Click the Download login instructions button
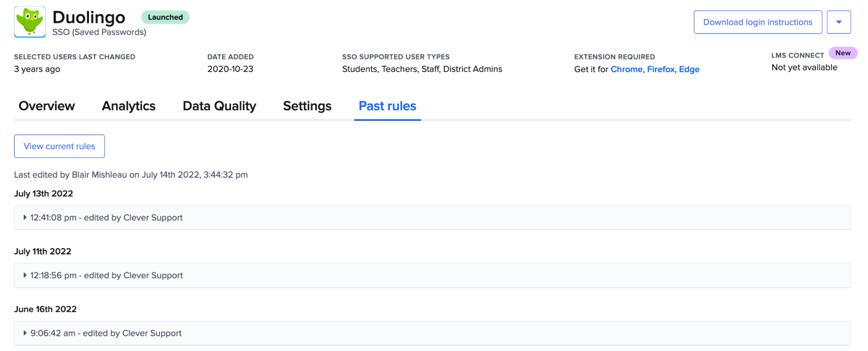Image resolution: width=868 pixels, height=351 pixels. pyautogui.click(x=757, y=22)
